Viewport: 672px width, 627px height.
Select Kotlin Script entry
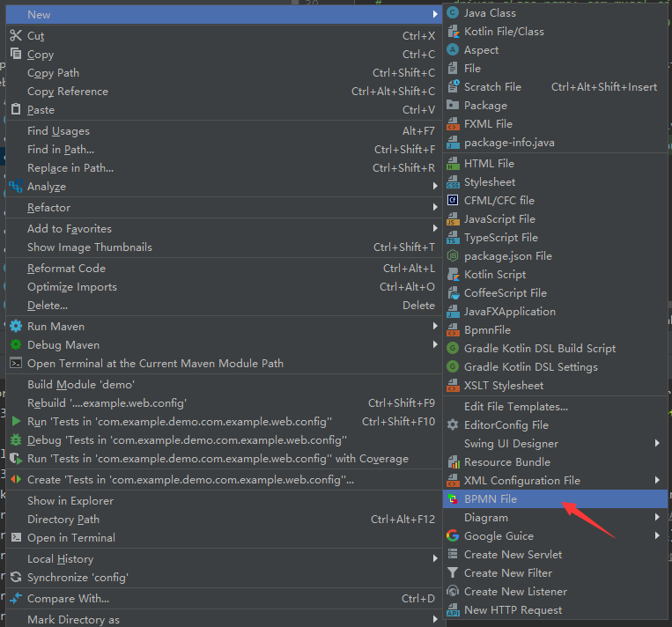point(556,274)
